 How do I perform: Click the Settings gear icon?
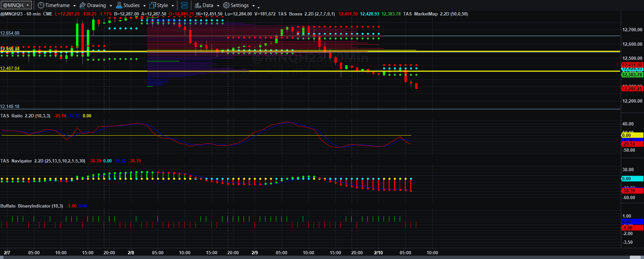226,5
